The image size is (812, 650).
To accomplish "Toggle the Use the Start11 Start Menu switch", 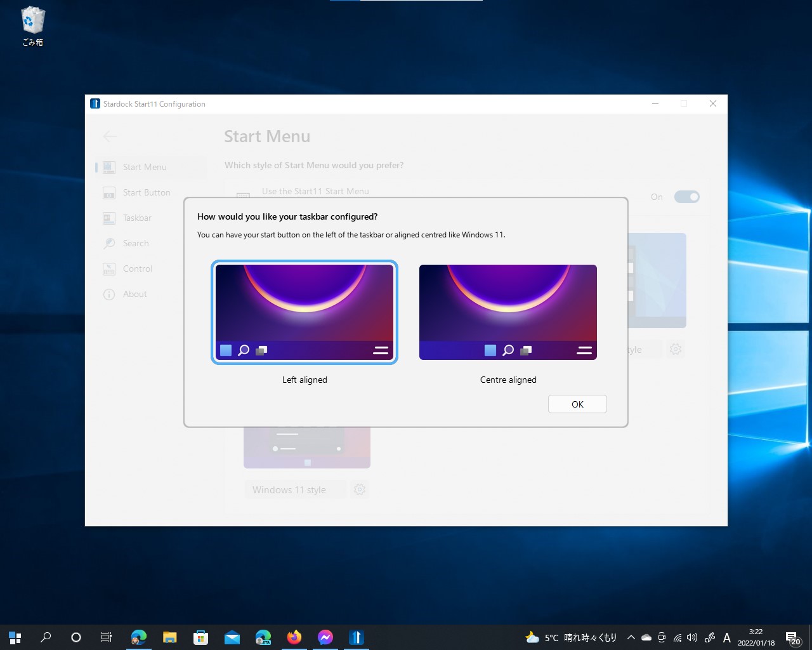I will coord(686,197).
